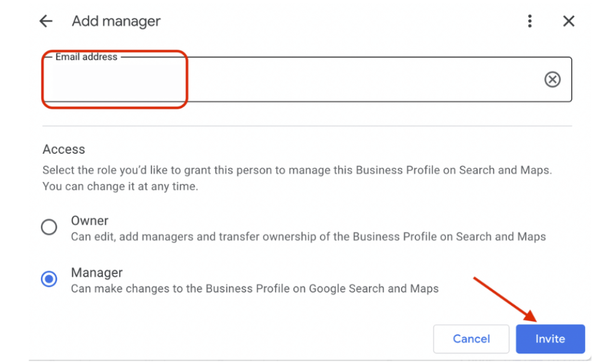
Task: Click the "Select the role" instruction text
Action: pyautogui.click(x=296, y=170)
